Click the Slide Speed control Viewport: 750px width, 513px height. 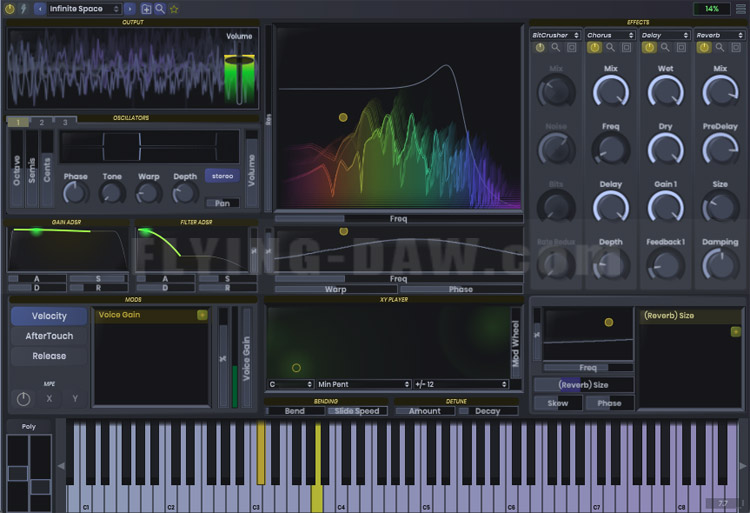pos(357,411)
